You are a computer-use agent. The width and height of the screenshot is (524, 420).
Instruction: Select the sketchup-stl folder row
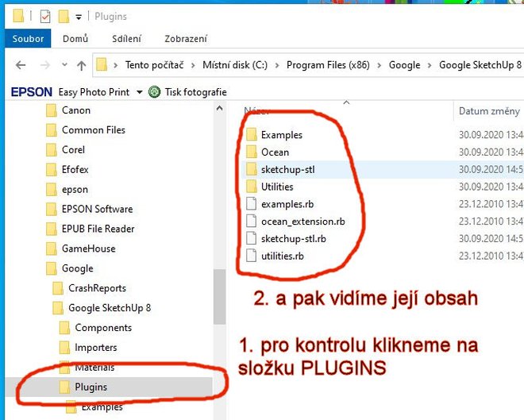pyautogui.click(x=287, y=170)
